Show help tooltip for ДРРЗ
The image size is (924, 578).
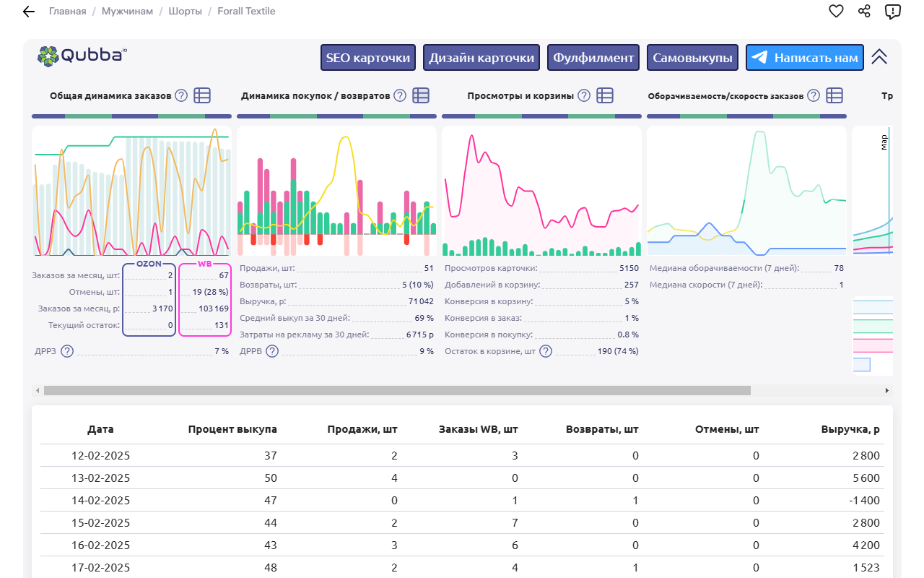67,351
